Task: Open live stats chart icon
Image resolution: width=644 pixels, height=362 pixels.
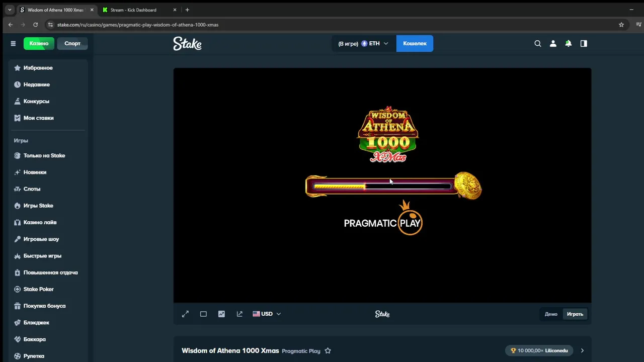Action: pyautogui.click(x=221, y=314)
